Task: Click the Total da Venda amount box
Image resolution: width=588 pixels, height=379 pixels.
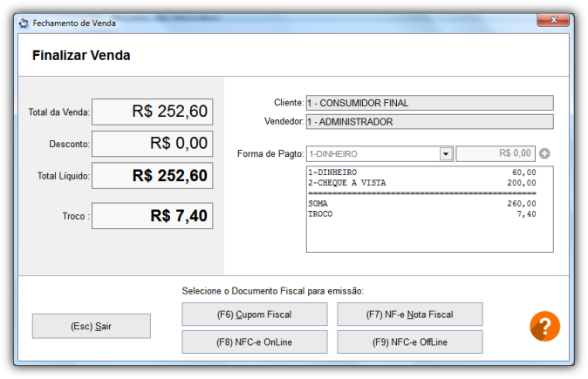Action: tap(152, 112)
